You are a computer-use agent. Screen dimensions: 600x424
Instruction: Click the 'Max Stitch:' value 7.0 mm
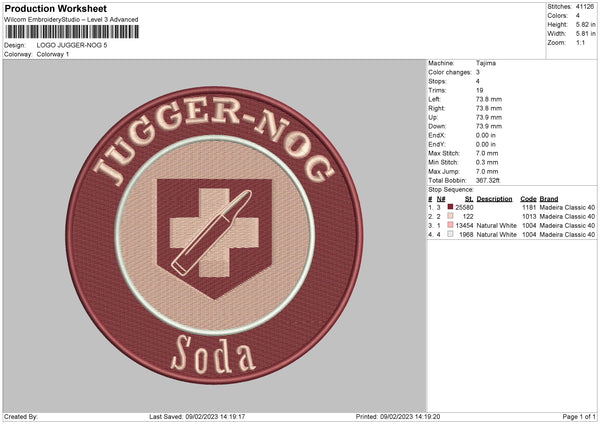(487, 153)
